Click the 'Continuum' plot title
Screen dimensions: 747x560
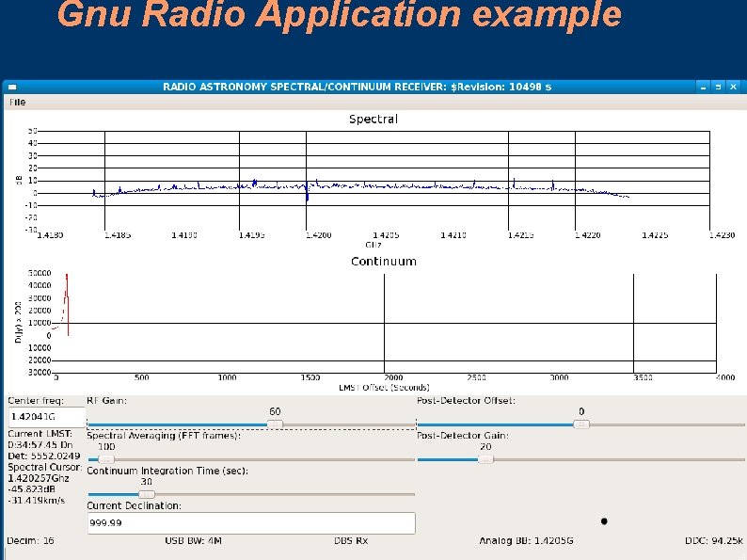pyautogui.click(x=384, y=261)
